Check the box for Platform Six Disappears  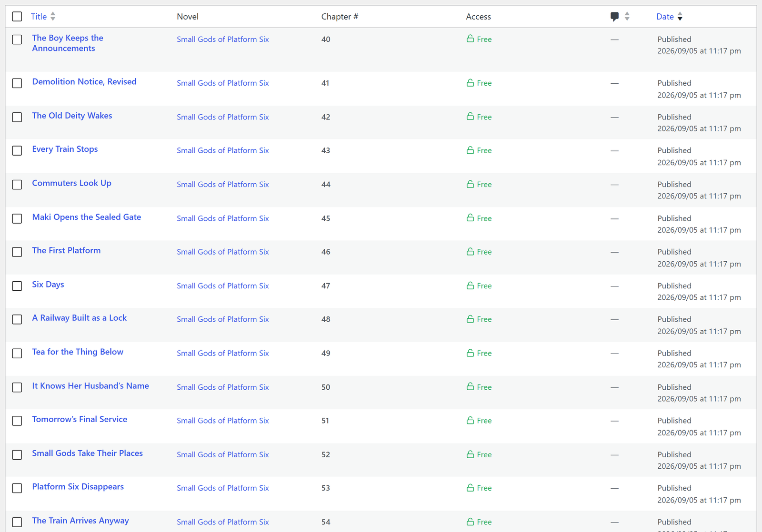pyautogui.click(x=17, y=488)
